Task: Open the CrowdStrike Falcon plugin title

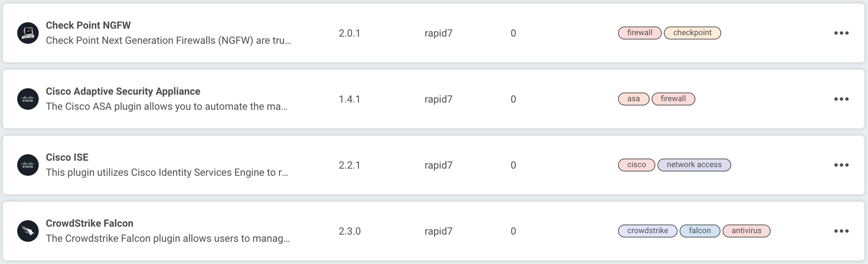Action: click(90, 223)
